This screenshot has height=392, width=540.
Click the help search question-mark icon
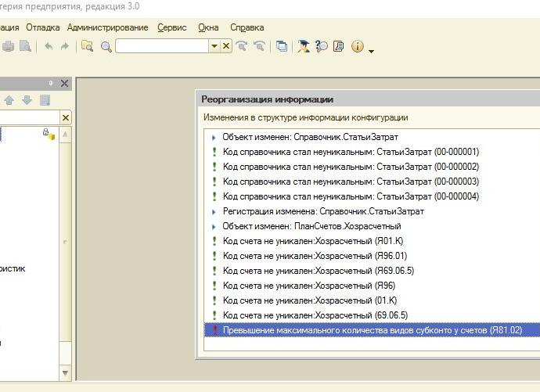tap(322, 46)
